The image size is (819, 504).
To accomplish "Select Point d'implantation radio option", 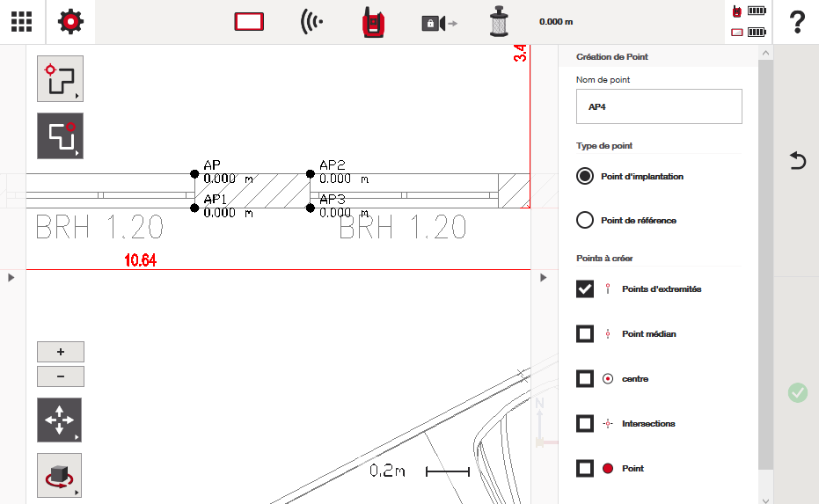I will (x=585, y=176).
